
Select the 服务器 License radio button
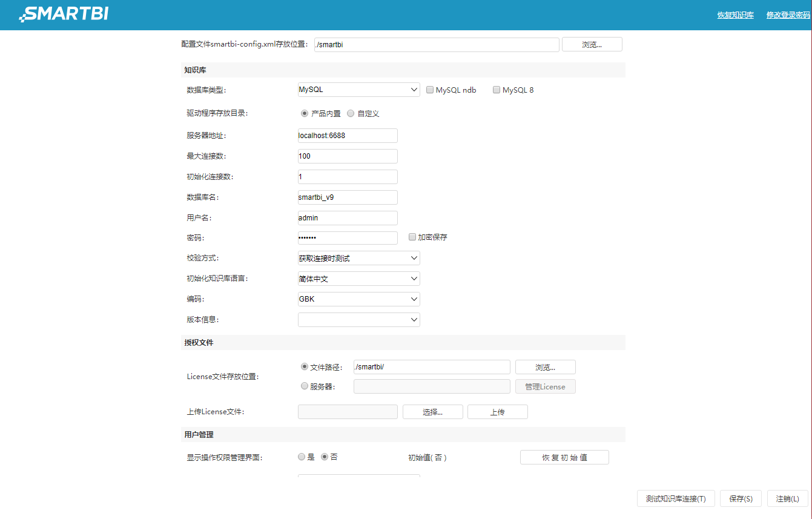pos(305,386)
